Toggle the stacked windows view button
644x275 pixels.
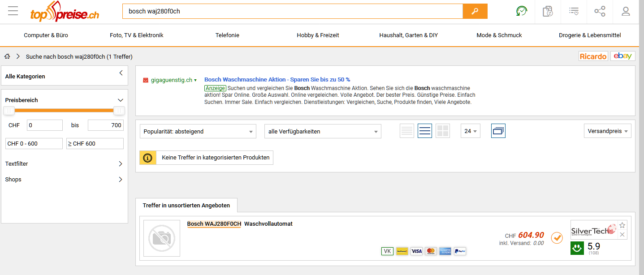point(498,131)
